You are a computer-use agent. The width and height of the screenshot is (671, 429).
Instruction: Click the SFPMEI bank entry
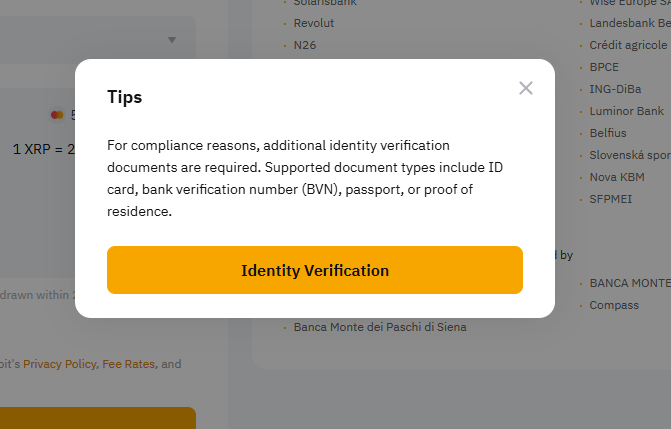tap(610, 199)
